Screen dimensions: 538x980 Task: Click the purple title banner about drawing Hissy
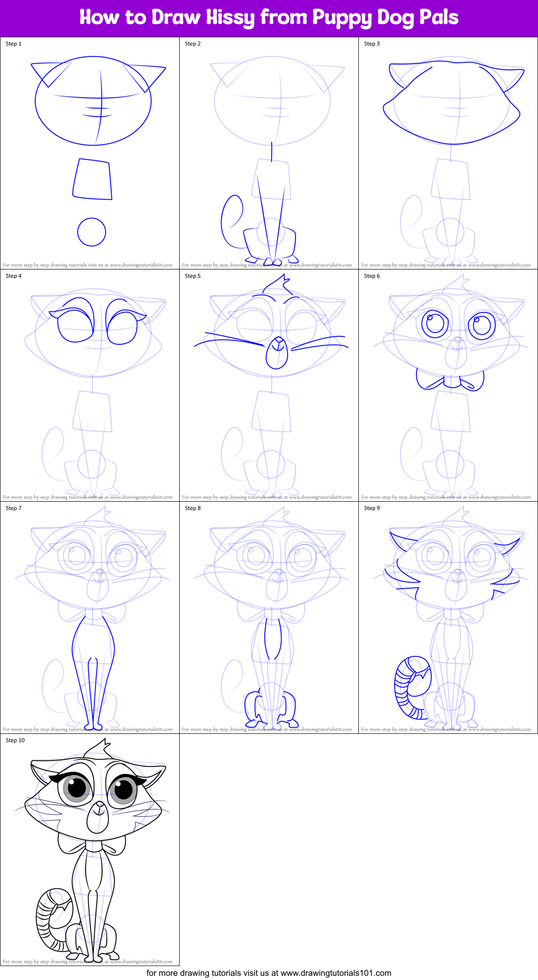tap(269, 18)
